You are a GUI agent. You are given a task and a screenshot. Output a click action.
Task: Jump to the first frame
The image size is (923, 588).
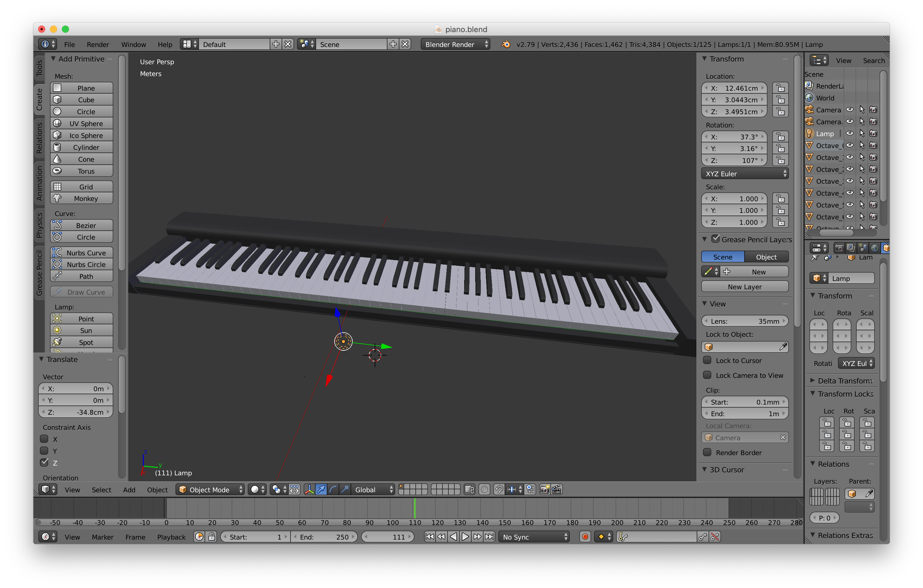click(429, 537)
